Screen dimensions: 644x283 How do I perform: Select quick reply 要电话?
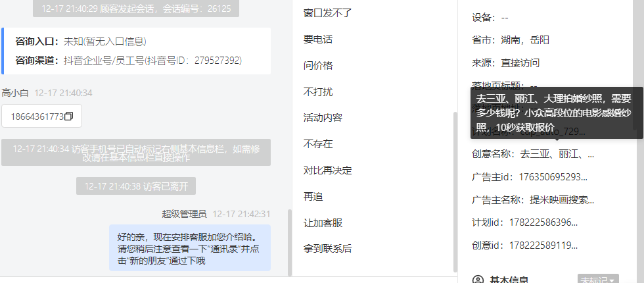coord(318,39)
